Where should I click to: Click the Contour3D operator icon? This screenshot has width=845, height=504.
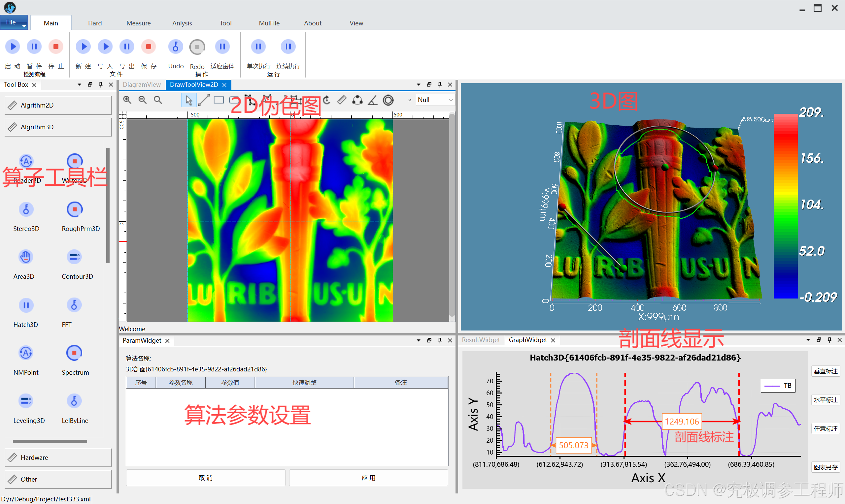74,257
